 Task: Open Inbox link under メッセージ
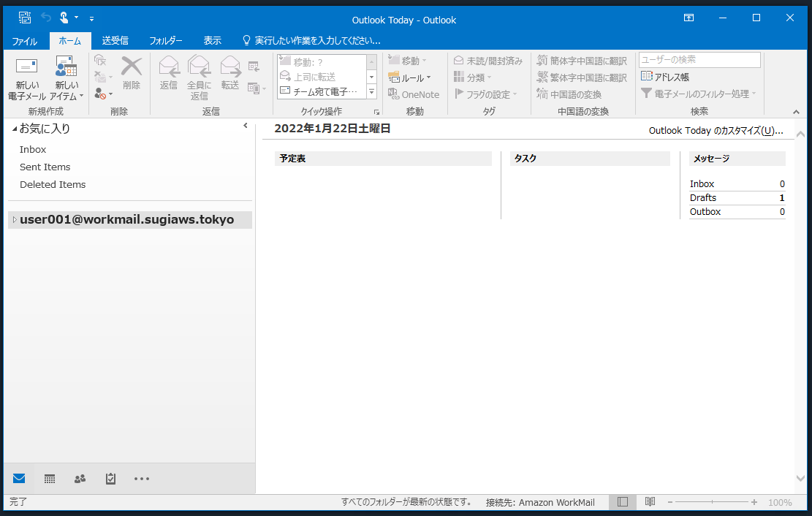(702, 184)
